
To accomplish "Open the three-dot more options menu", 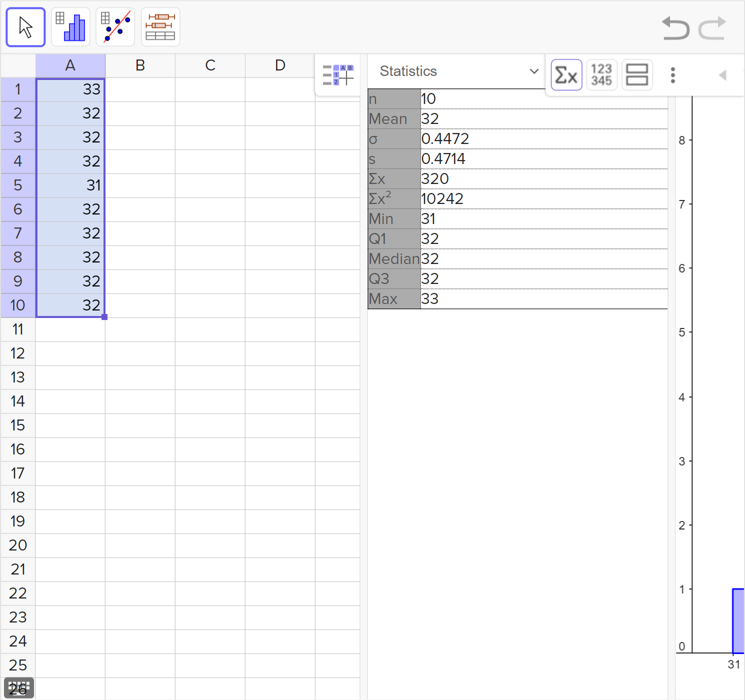I will [x=673, y=75].
